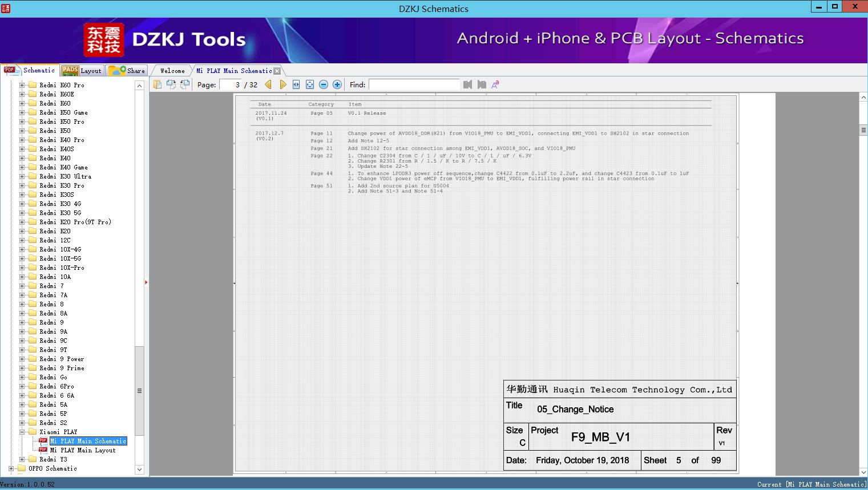
Task: Click the copy page icon in toolbar
Action: point(158,84)
